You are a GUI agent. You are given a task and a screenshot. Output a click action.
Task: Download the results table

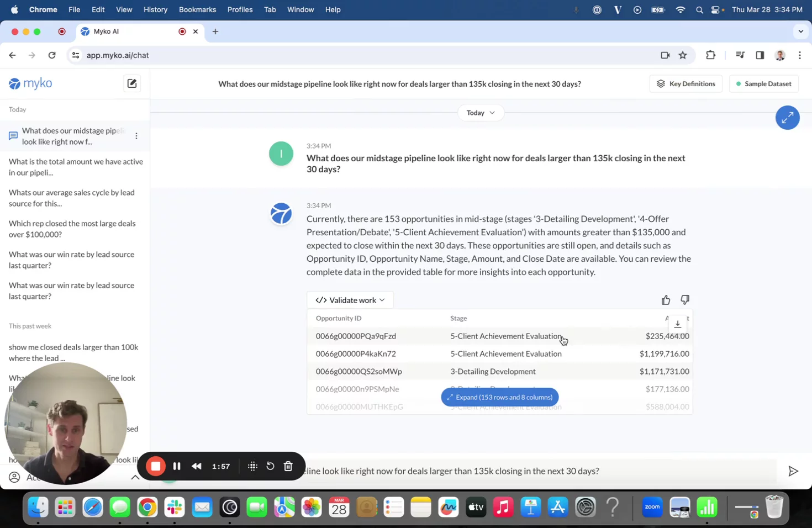[677, 324]
